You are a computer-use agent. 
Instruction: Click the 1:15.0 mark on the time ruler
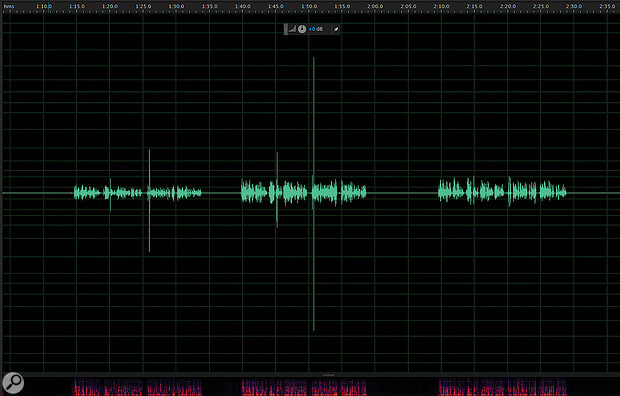77,6
